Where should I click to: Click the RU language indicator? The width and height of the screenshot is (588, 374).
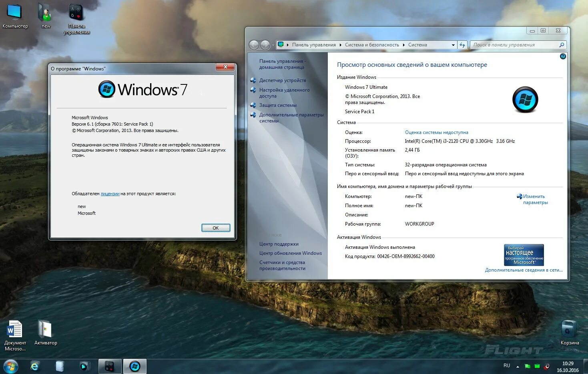click(x=507, y=366)
